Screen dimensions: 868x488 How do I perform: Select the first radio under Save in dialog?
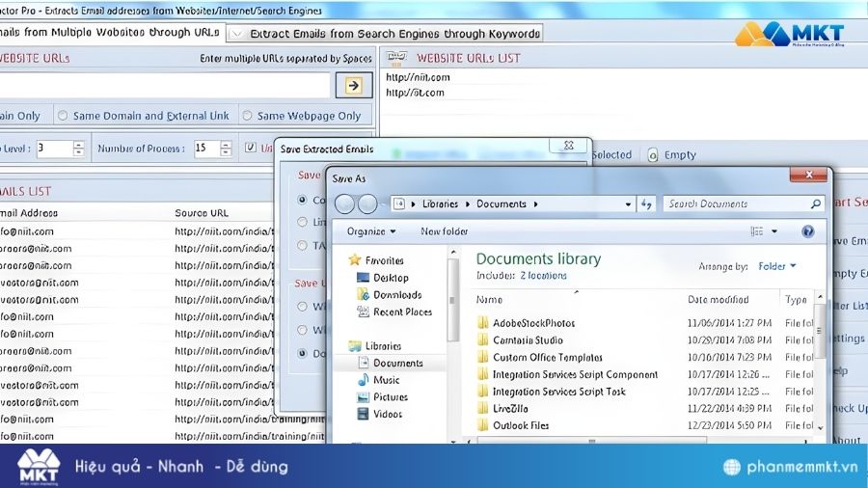[302, 200]
